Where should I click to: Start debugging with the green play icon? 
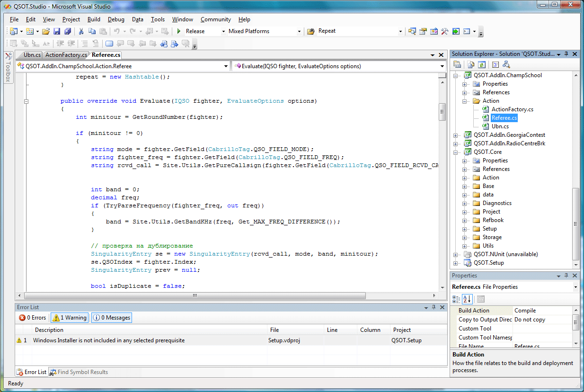click(x=179, y=31)
